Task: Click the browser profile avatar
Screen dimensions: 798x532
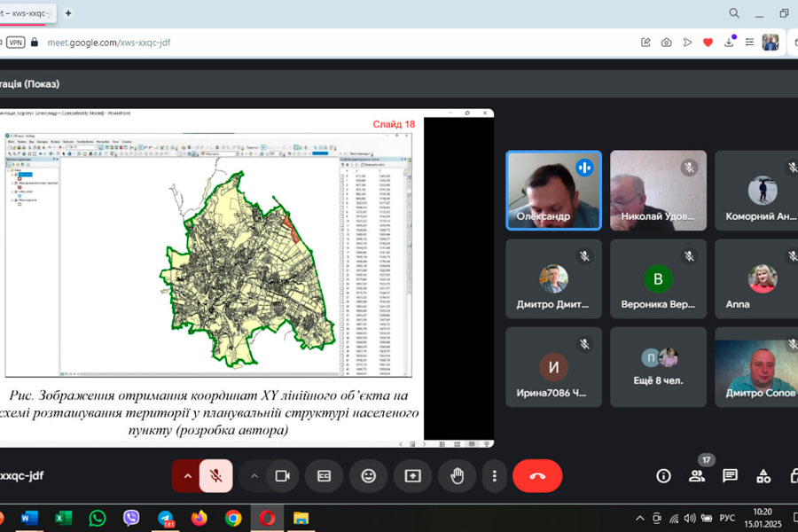Action: [771, 43]
